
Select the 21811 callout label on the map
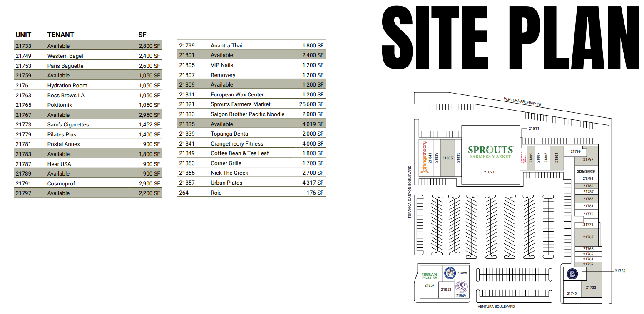(534, 129)
